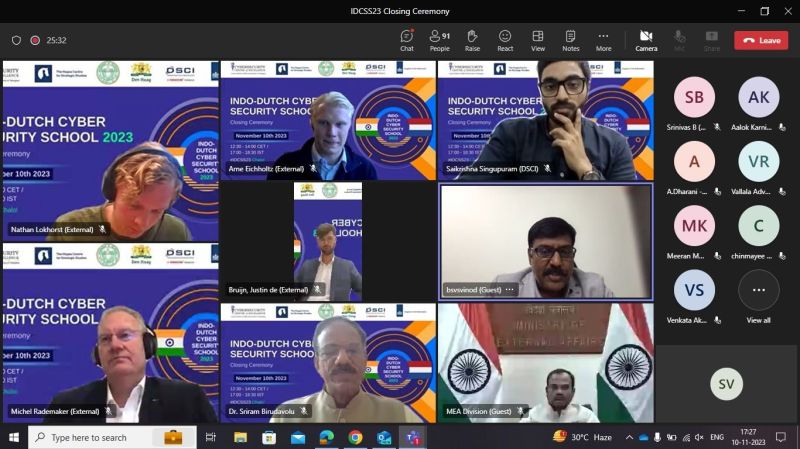This screenshot has width=800, height=449.
Task: Expand hidden system tray icons chevron
Action: (x=629, y=437)
